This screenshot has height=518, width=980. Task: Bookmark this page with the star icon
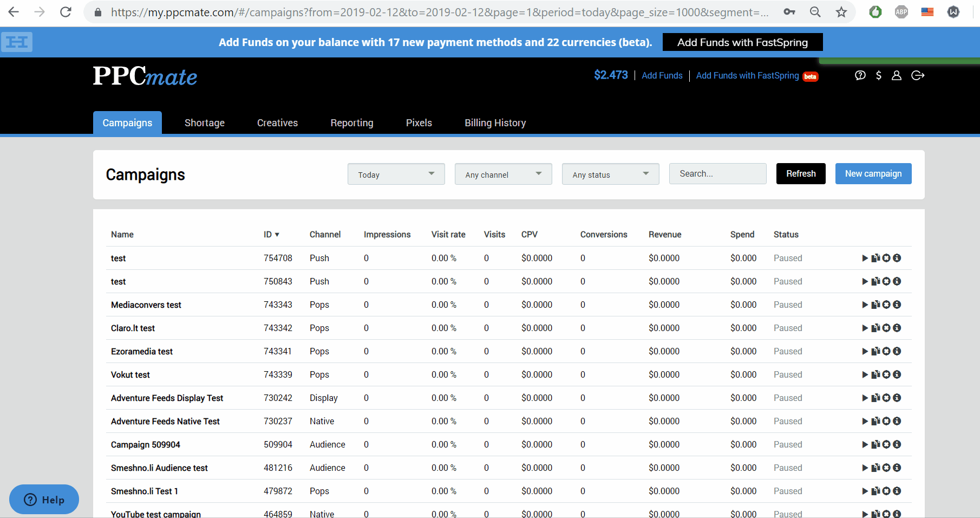click(x=841, y=12)
